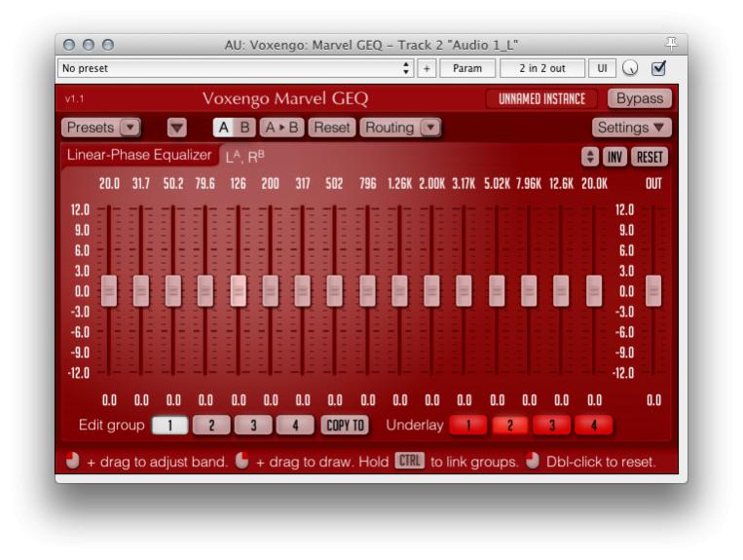743x560 pixels.
Task: Copy A to B
Action: click(x=281, y=128)
